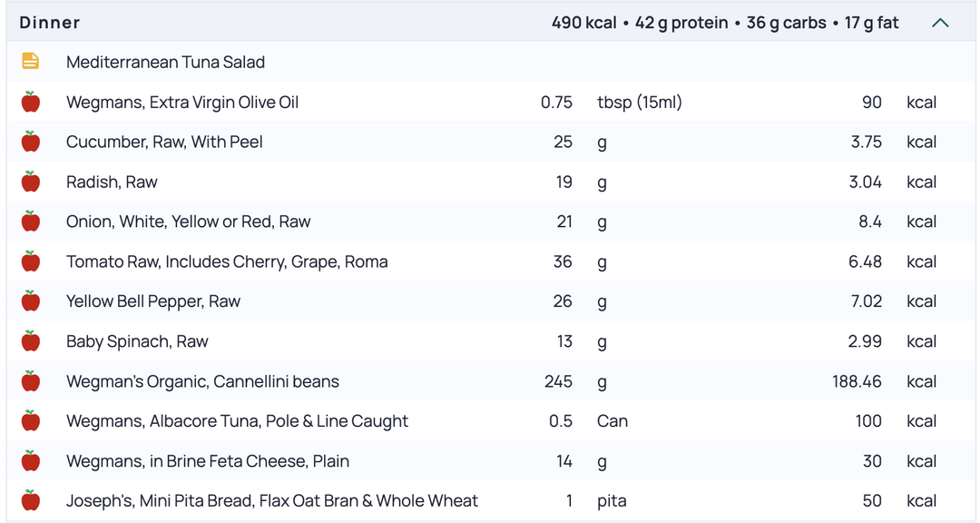
Task: Select the Wegman's Organic, Cannellini beans entry
Action: 491,381
